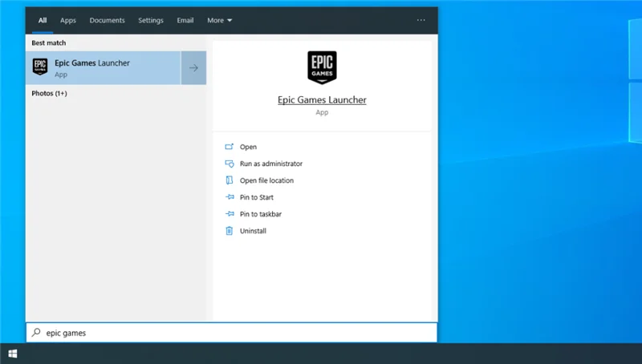The image size is (642, 364).
Task: Switch to the Apps tab
Action: 68,21
